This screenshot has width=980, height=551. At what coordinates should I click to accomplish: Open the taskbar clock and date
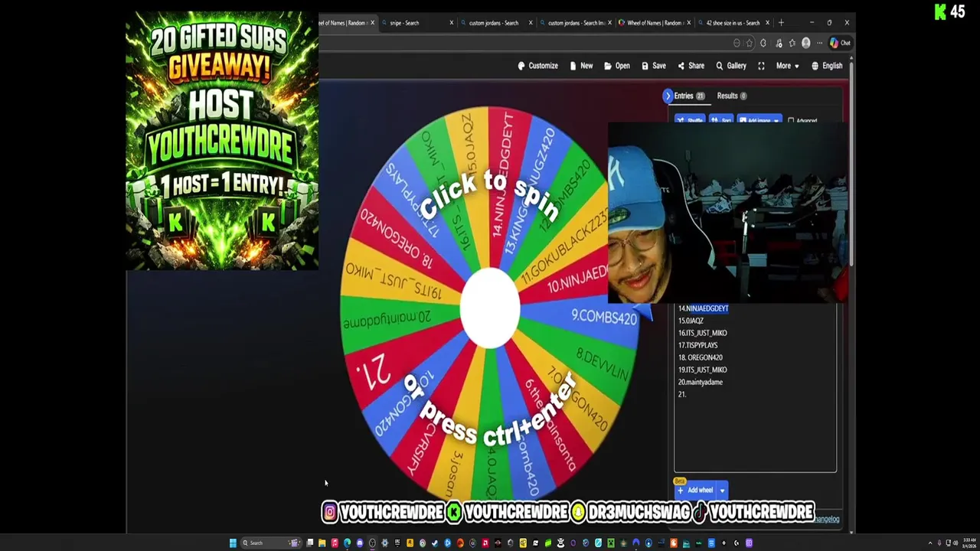(x=969, y=543)
